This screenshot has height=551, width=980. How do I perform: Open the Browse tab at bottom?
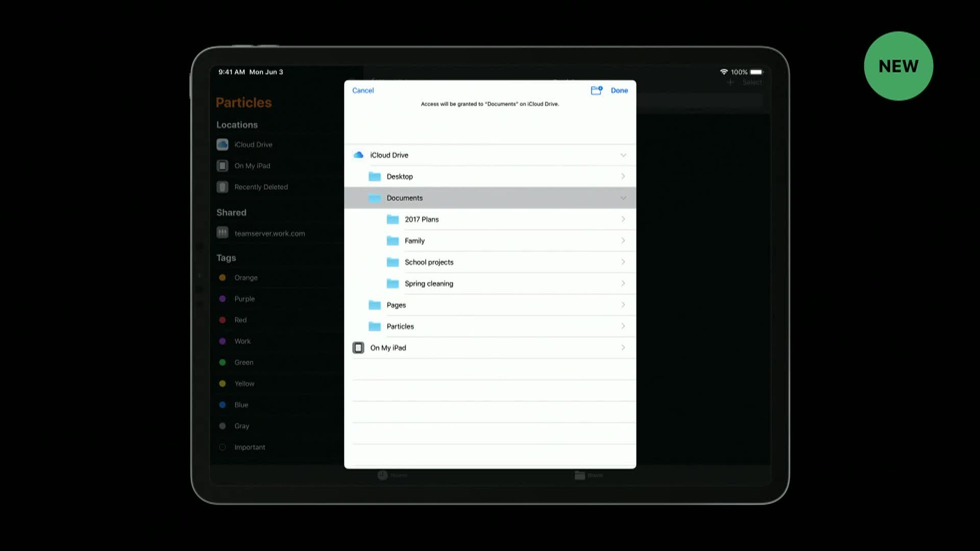589,475
